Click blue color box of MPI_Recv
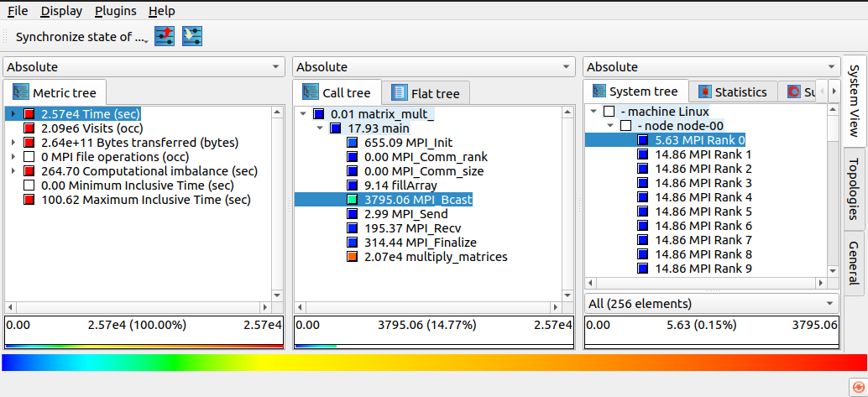 pos(352,228)
